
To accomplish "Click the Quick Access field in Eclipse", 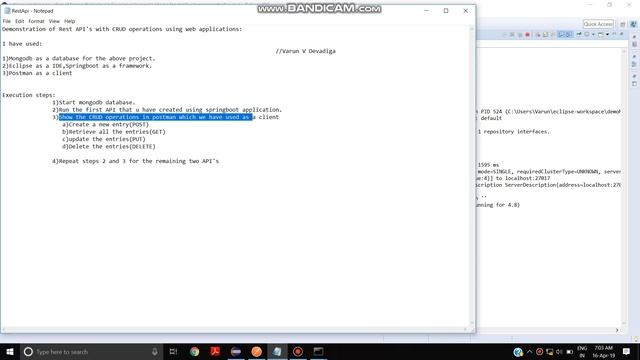I will point(598,24).
